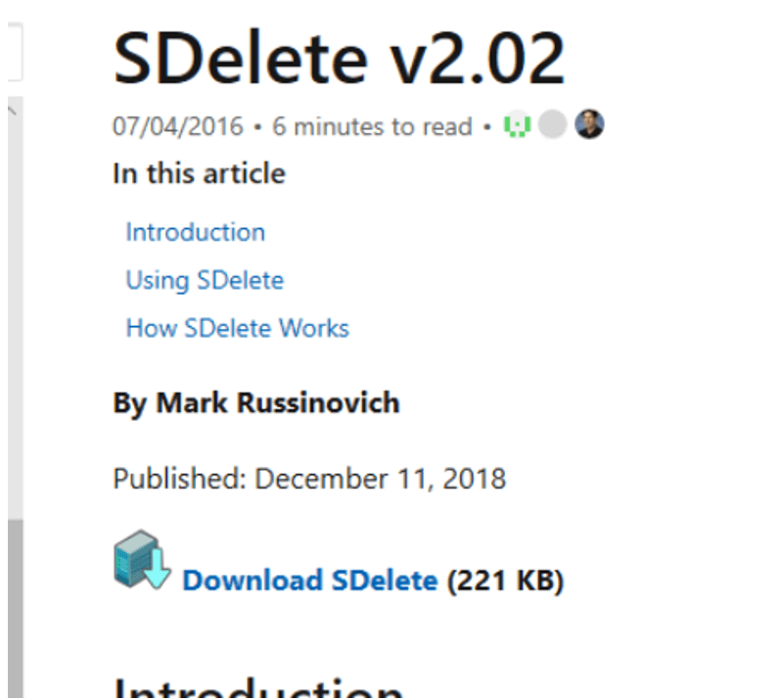Click the Published December 11, 2018 text
This screenshot has width=777, height=700.
coord(309,479)
